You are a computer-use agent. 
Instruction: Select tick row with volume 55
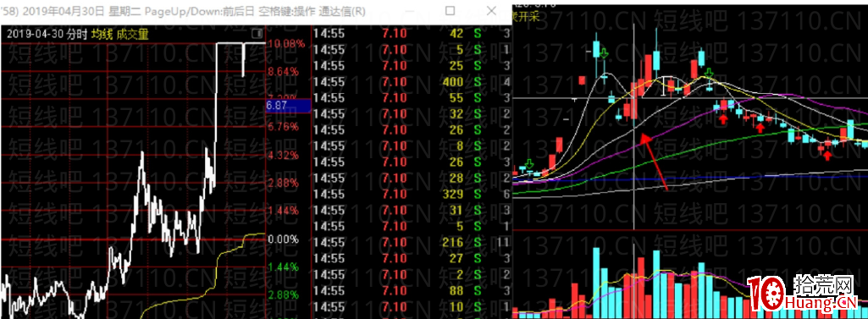click(412, 98)
